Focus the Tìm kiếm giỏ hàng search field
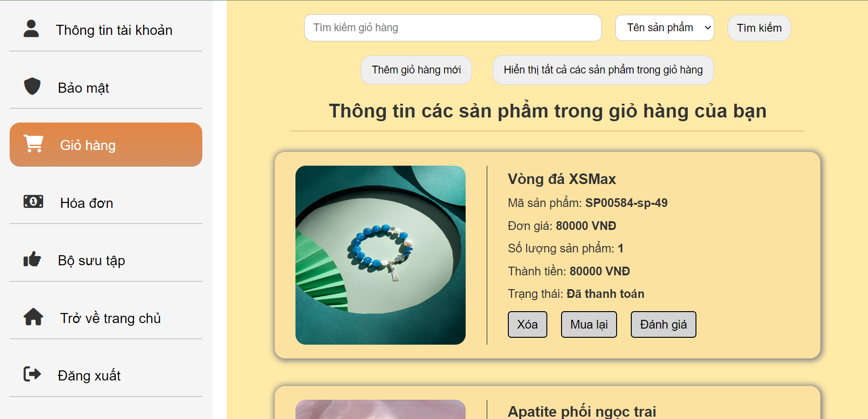Viewport: 868px width, 419px height. coord(453,28)
